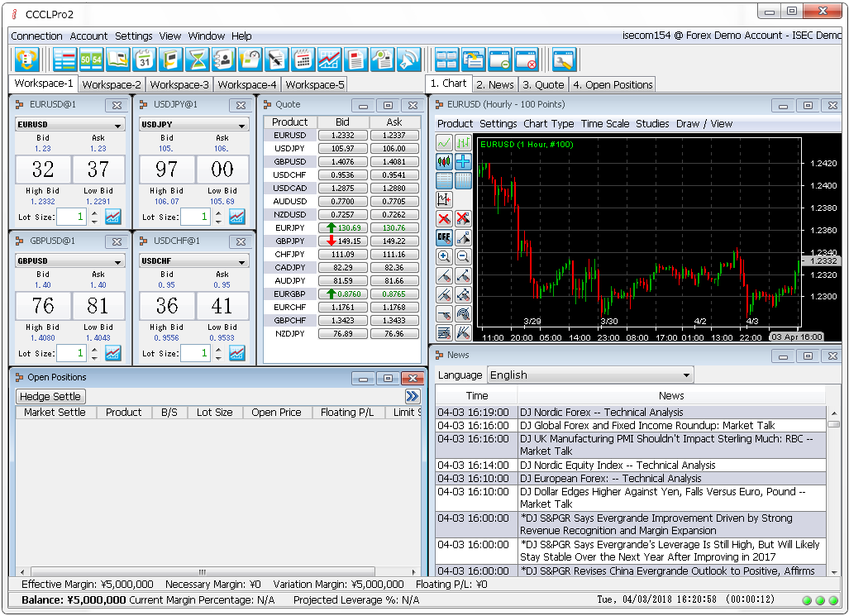Toggle the crosshair cursor tool
Viewport: 849px width, 616px height.
(x=463, y=161)
